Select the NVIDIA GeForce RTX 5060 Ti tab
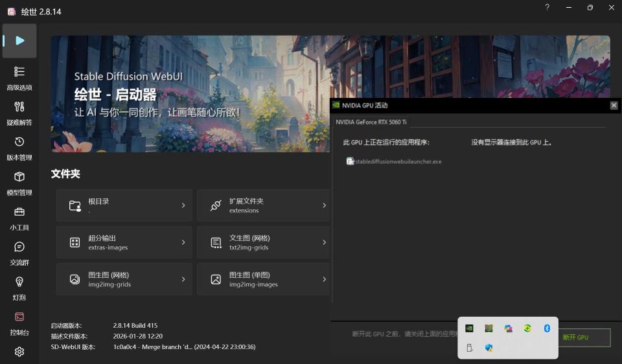 coord(371,122)
